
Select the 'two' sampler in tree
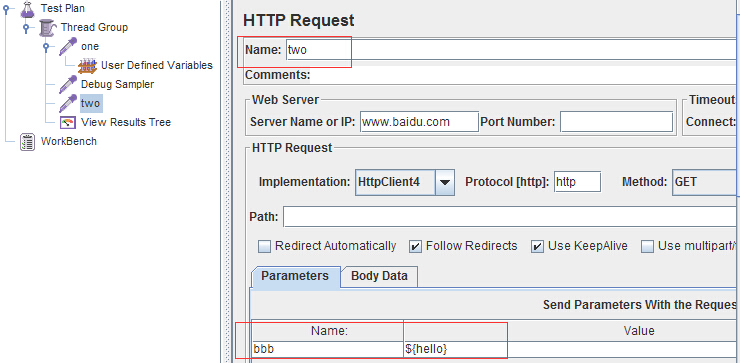tap(90, 103)
